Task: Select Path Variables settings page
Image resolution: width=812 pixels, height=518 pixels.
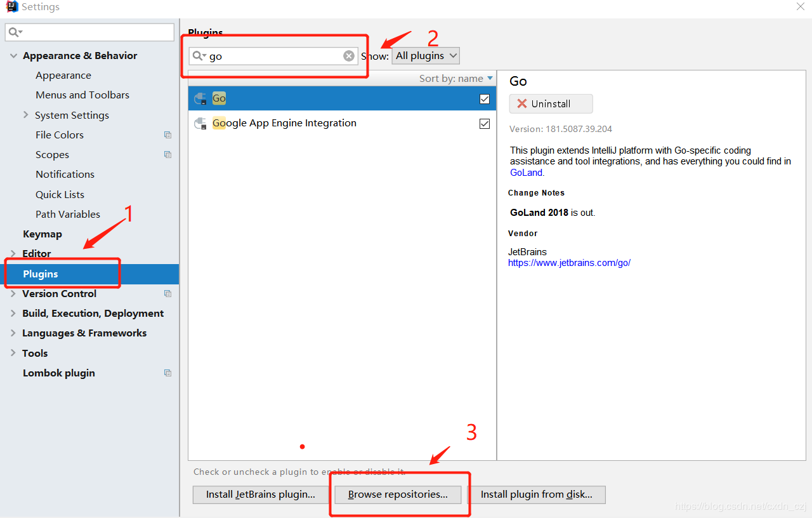Action: click(68, 214)
